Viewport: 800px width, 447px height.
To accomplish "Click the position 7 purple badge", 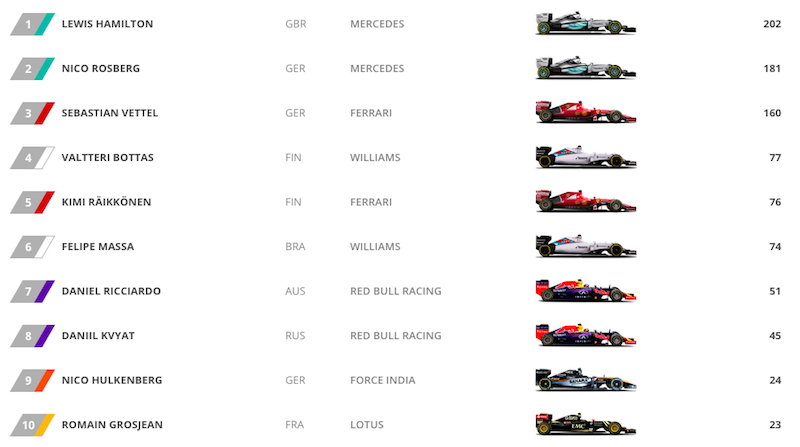I will point(32,291).
